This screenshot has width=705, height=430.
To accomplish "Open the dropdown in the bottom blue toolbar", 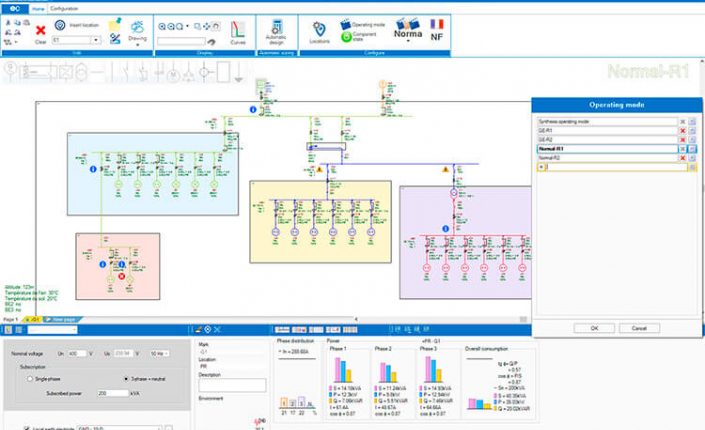I will [x=53, y=330].
